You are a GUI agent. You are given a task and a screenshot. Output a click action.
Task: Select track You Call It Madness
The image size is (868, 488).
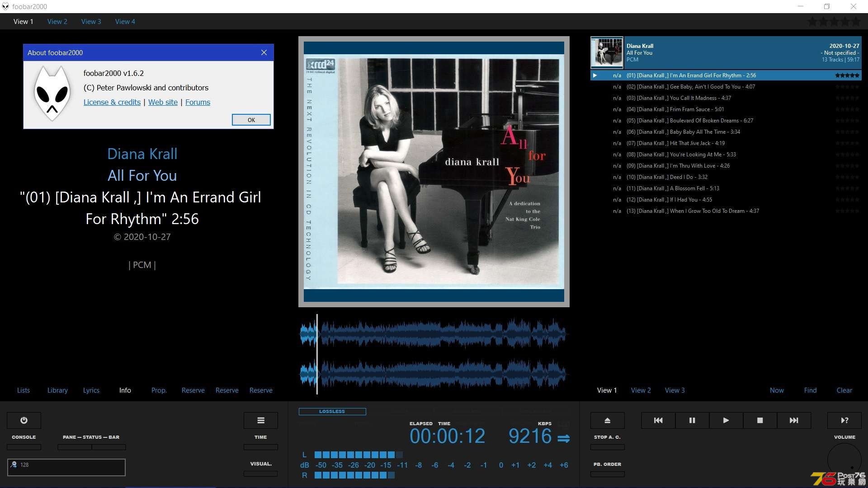tap(726, 98)
